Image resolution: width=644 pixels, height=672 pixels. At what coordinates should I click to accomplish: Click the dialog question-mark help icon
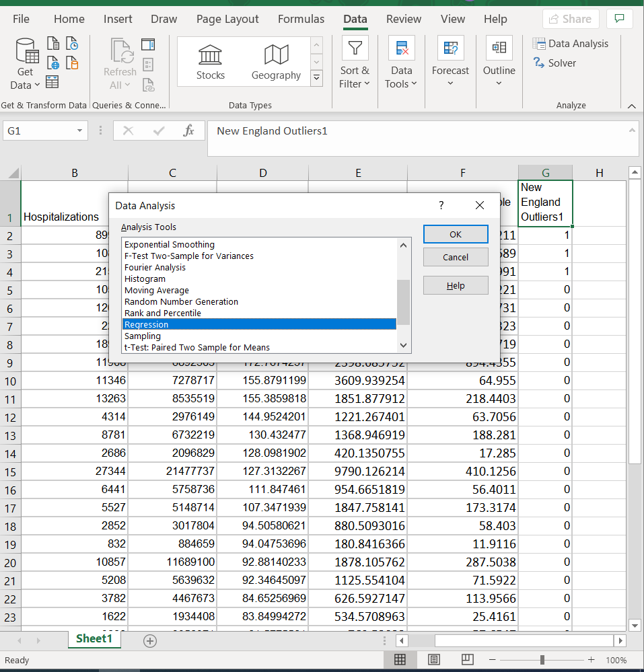point(441,206)
